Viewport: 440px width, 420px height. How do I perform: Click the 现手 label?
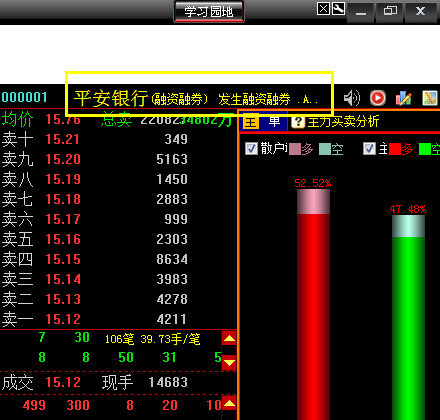click(x=117, y=382)
